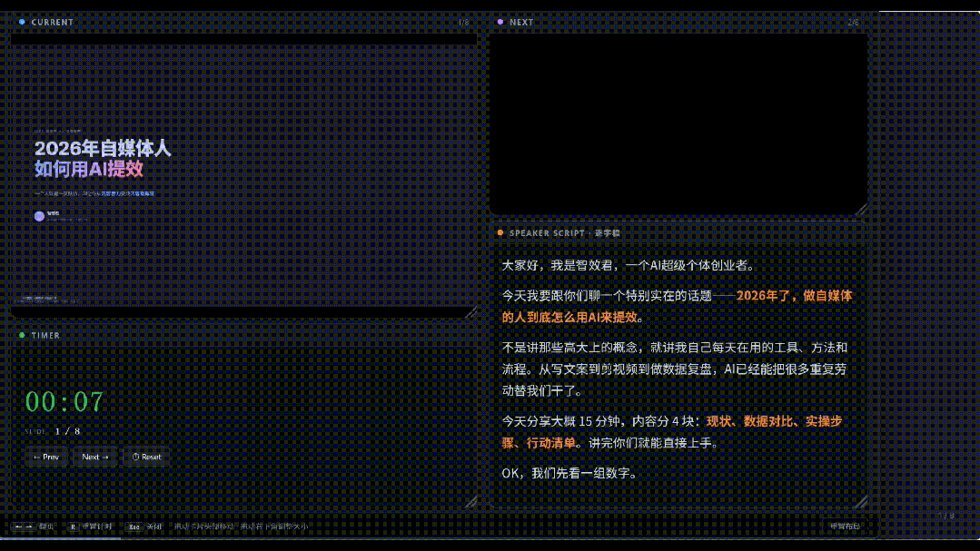This screenshot has height=551, width=980.
Task: Click the Esc key hint in bottom bar
Action: click(134, 526)
